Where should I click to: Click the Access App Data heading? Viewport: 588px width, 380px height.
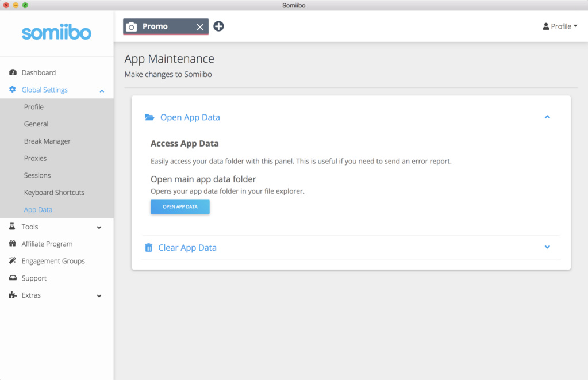pos(185,143)
